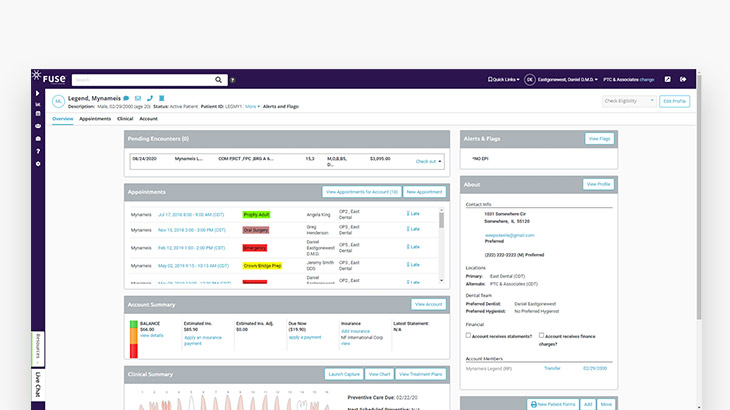Click the View Account button
Screen dimensions: 730x410
click(x=428, y=304)
